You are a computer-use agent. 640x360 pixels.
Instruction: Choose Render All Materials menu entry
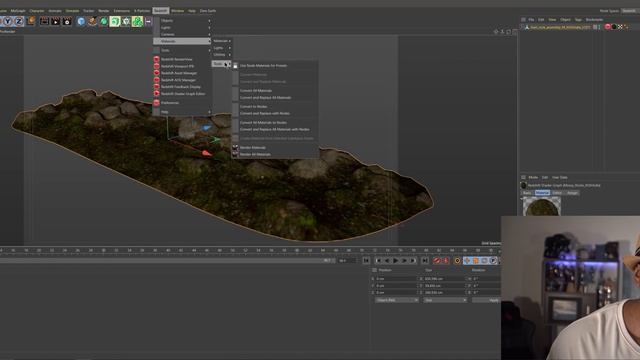tap(276, 154)
